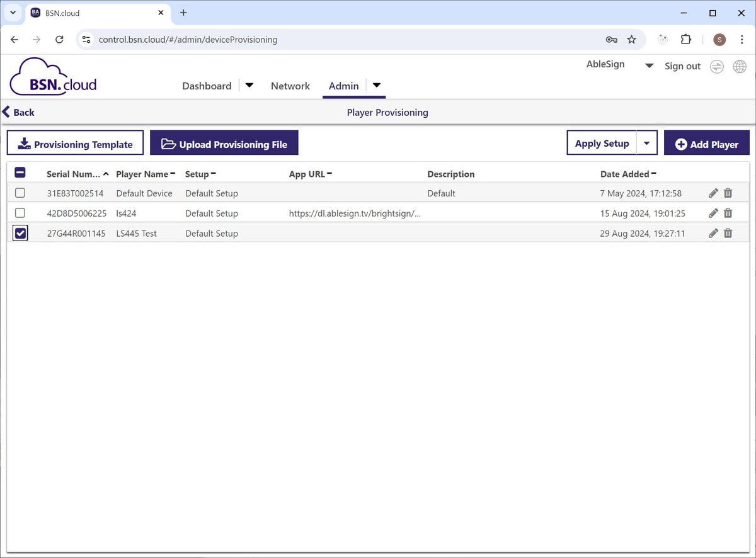Toggle the select-all checkbox in table header
Screen dimensions: 756x558
point(20,172)
